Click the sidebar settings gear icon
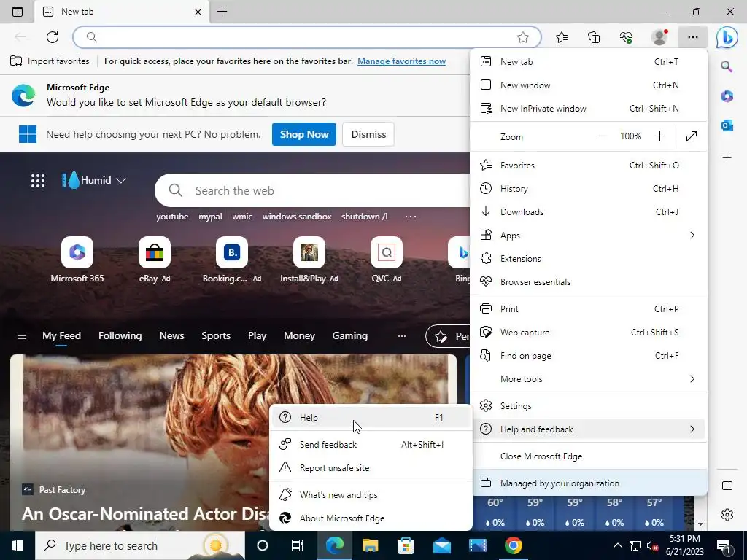 click(x=727, y=515)
